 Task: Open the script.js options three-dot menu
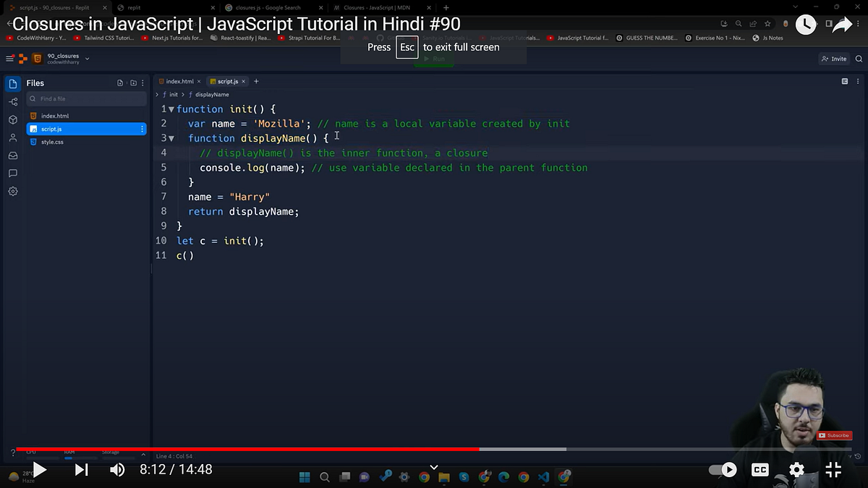tap(142, 129)
